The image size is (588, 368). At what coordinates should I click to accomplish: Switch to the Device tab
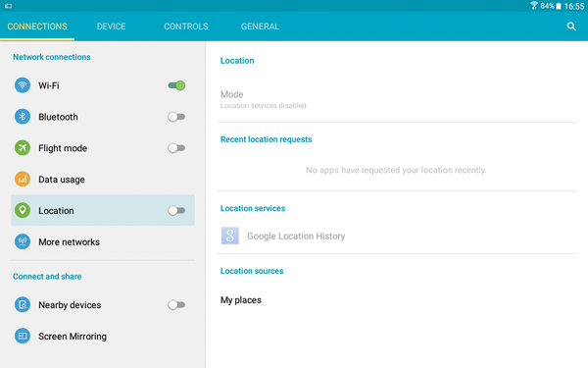(x=112, y=26)
